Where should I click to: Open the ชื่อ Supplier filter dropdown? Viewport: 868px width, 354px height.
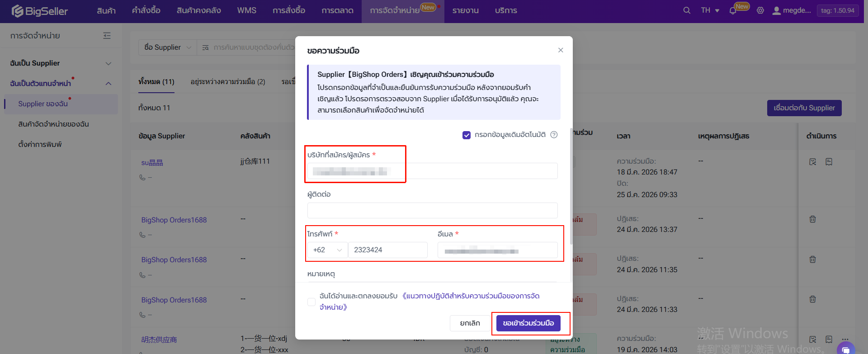(168, 47)
